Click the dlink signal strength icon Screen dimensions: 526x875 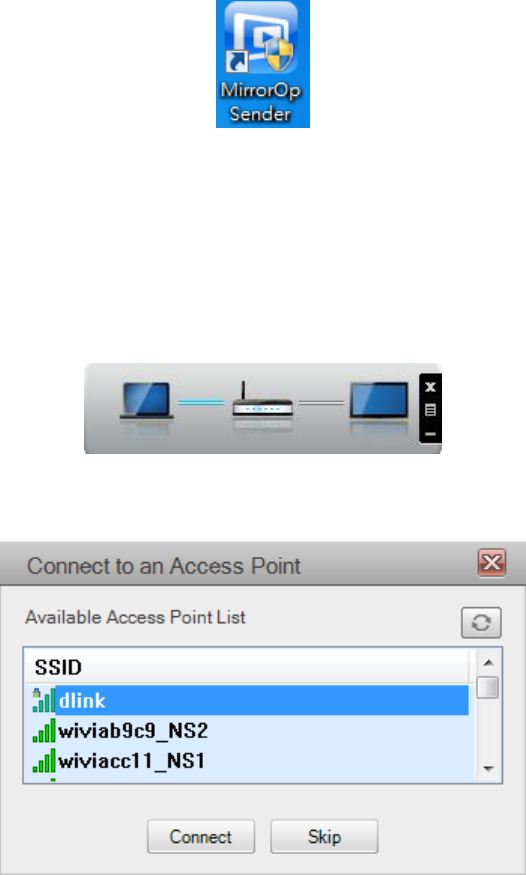(44, 700)
